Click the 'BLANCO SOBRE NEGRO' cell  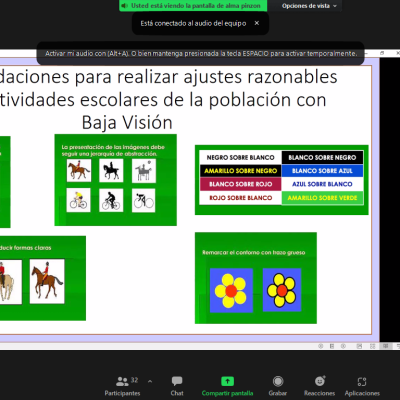[x=322, y=157]
